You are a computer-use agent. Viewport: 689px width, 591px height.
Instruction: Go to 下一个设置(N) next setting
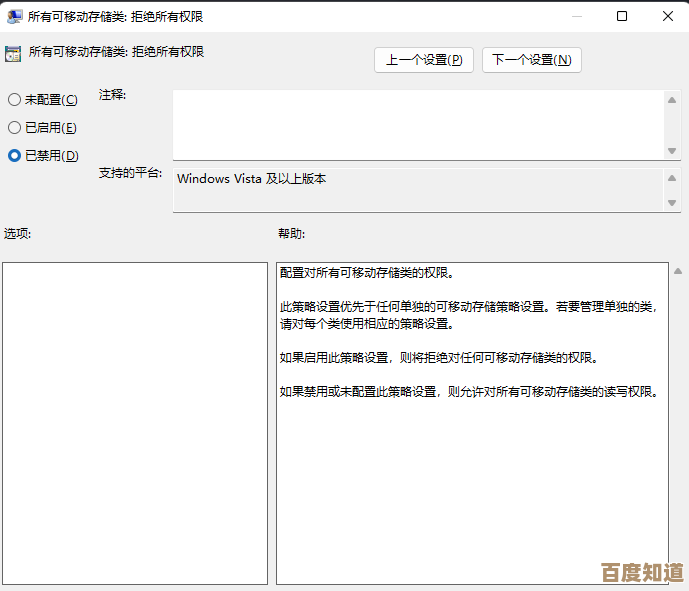pyautogui.click(x=531, y=60)
